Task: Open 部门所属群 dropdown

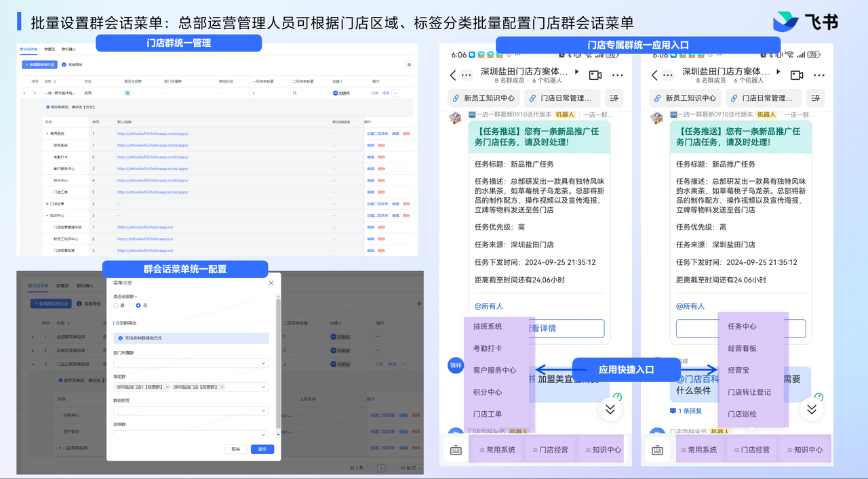Action: 191,363
